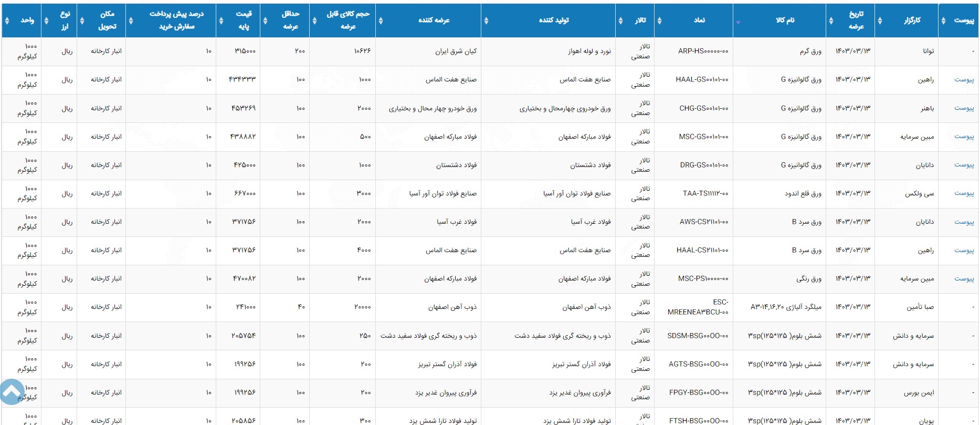This screenshot has height=425, width=980.
Task: Sort by the تاریخ عرضه column arrows
Action: (831, 20)
